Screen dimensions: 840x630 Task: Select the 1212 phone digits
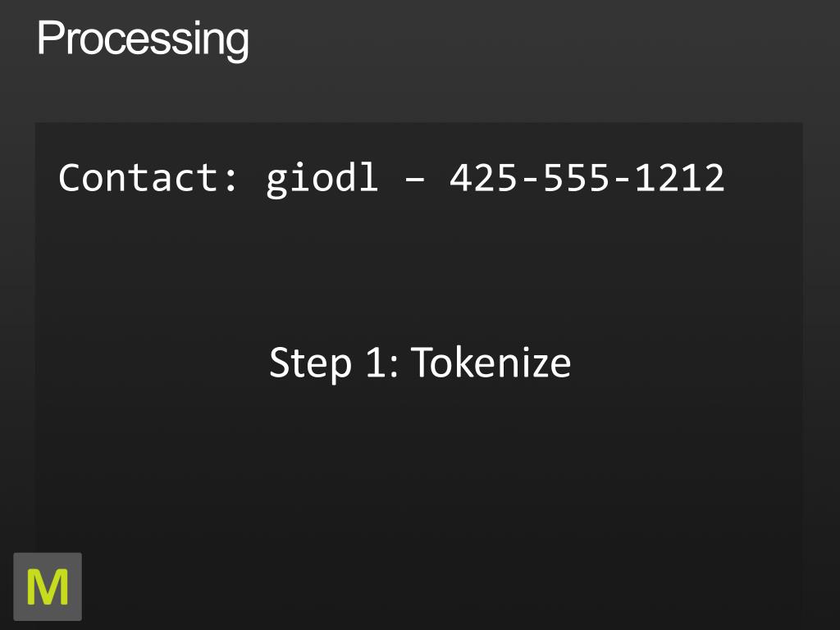pos(680,178)
